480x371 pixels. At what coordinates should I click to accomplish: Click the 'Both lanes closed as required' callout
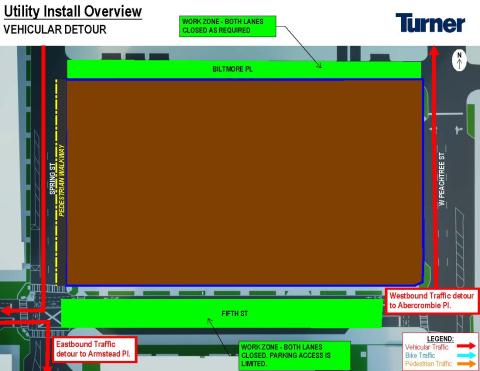(228, 26)
